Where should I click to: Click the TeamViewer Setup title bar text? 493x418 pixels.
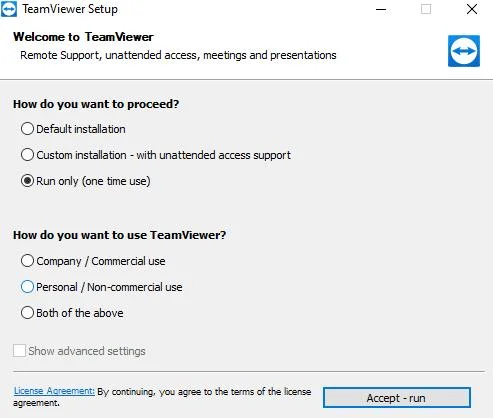coord(70,9)
